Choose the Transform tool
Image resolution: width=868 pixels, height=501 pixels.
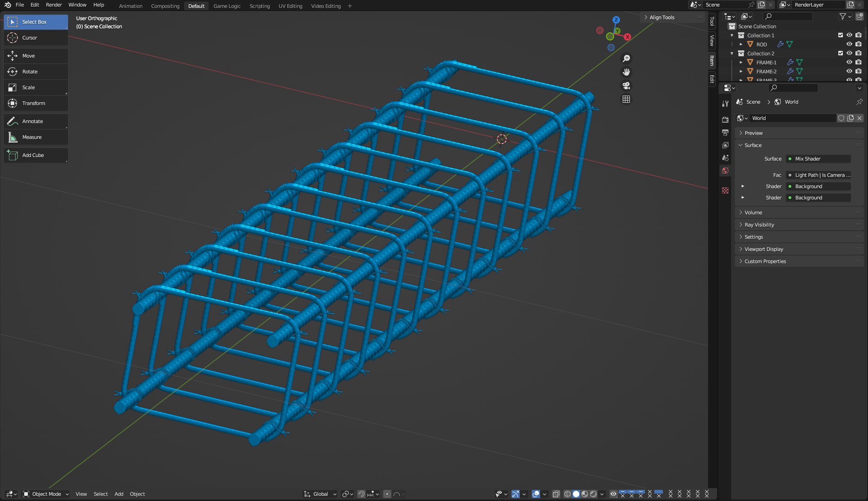point(36,103)
